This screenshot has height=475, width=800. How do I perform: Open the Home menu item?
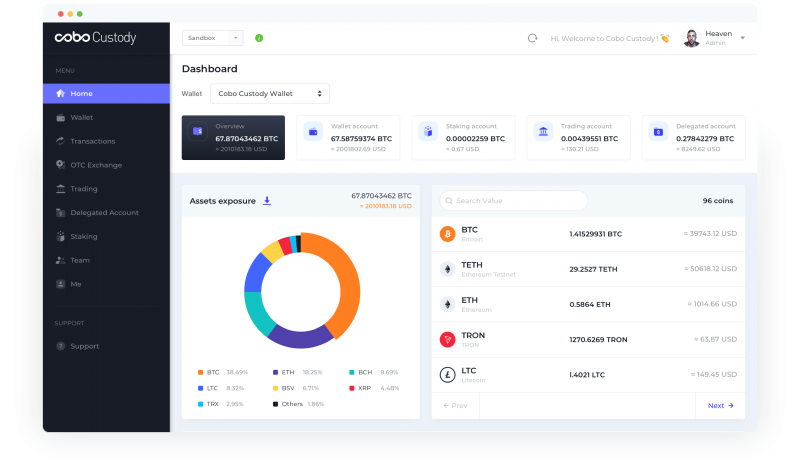point(106,93)
